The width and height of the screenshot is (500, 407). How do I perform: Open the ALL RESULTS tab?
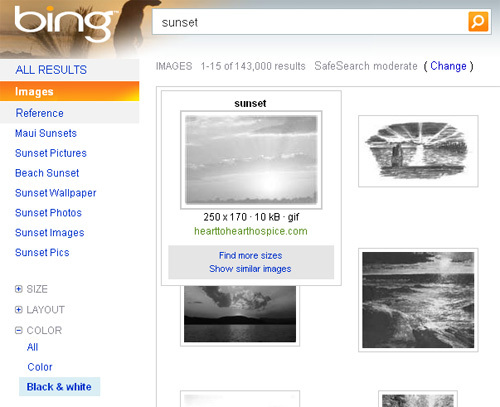coord(51,70)
